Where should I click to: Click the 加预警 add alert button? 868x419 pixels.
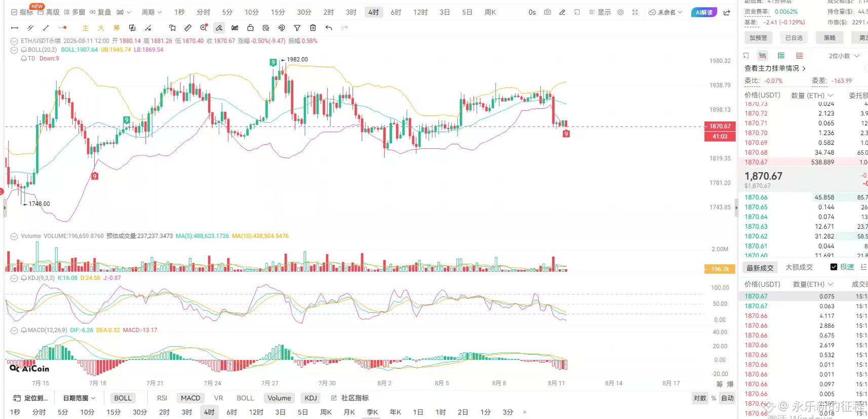pyautogui.click(x=758, y=37)
